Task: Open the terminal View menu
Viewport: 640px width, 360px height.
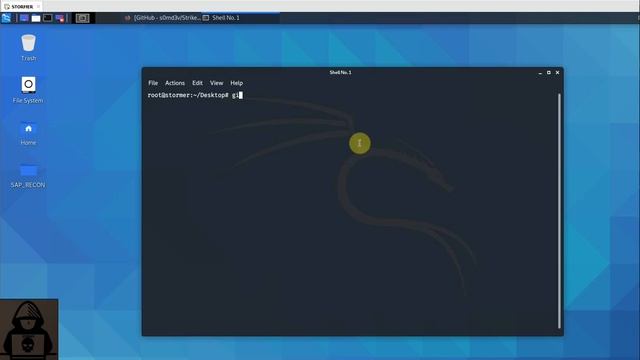Action: pyautogui.click(x=216, y=83)
